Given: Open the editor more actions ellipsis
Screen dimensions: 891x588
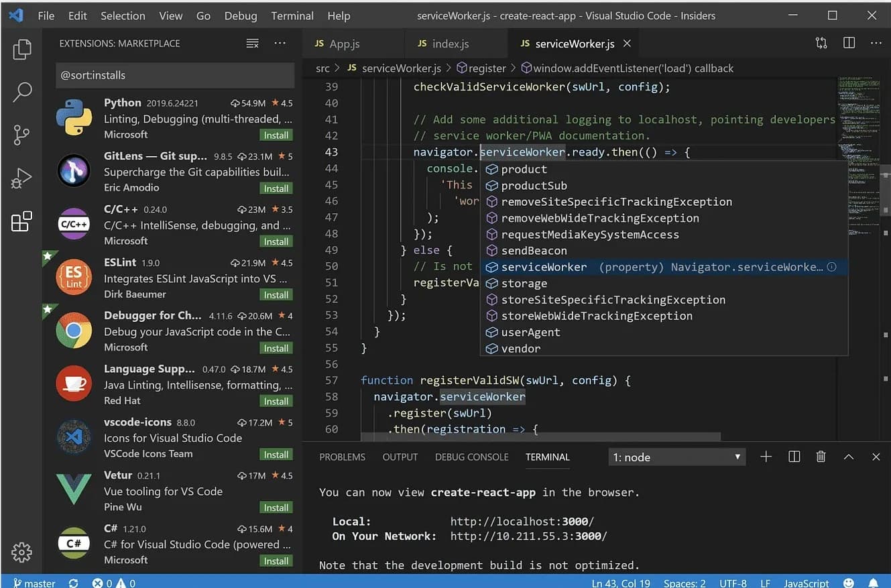Looking at the screenshot, I should pos(876,43).
